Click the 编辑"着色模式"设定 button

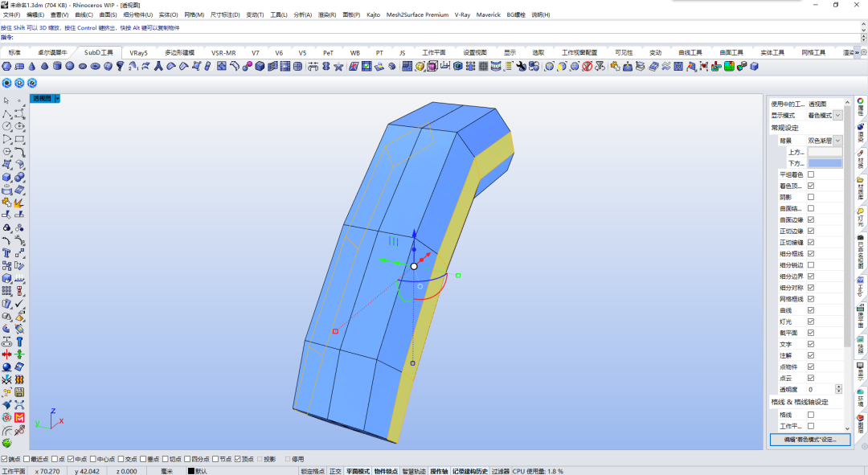pyautogui.click(x=810, y=440)
